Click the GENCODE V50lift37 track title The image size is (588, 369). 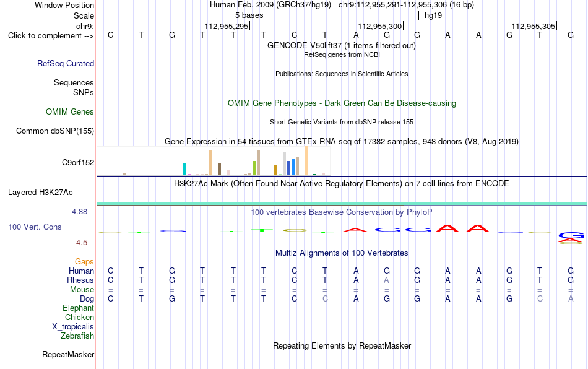341,45
